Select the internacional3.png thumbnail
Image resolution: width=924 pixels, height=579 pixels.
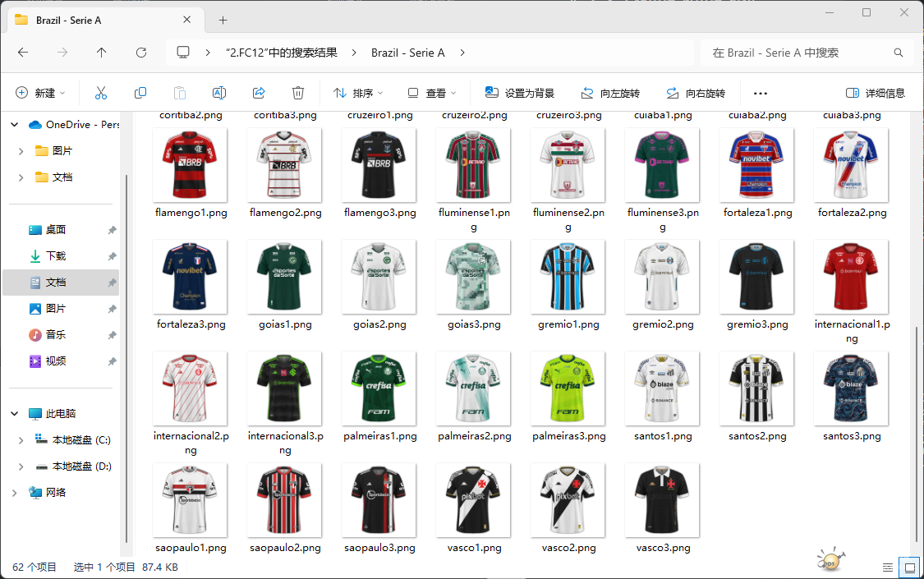point(285,388)
